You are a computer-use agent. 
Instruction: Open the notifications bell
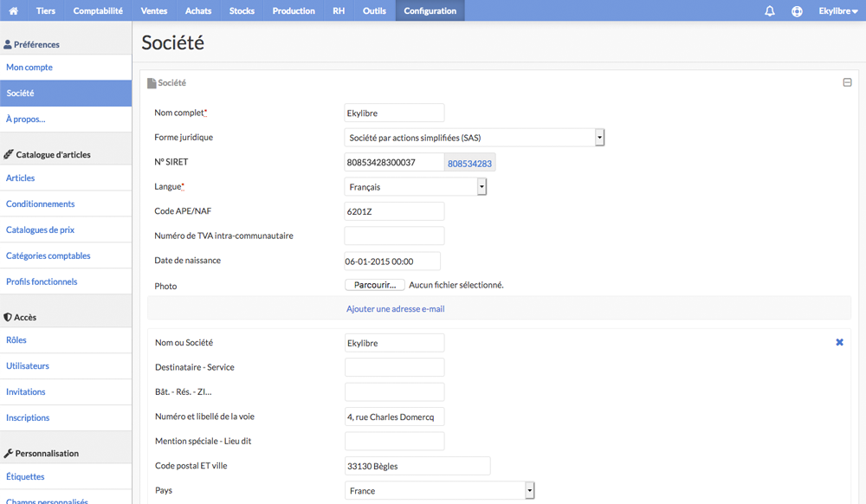coord(769,11)
